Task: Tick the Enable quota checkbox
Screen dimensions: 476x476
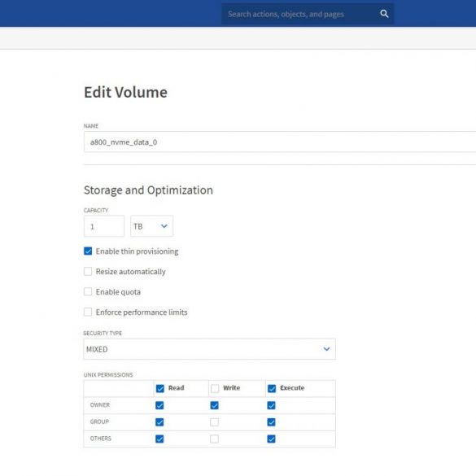Action: coord(88,292)
